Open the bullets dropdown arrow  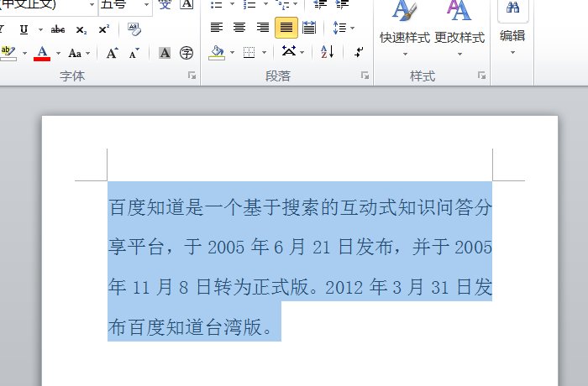232,4
